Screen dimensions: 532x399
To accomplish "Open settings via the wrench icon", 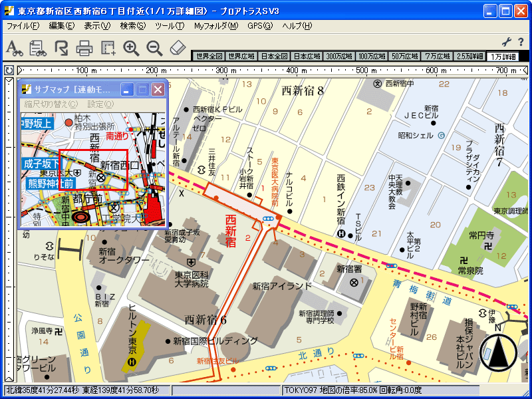I will [x=506, y=42].
